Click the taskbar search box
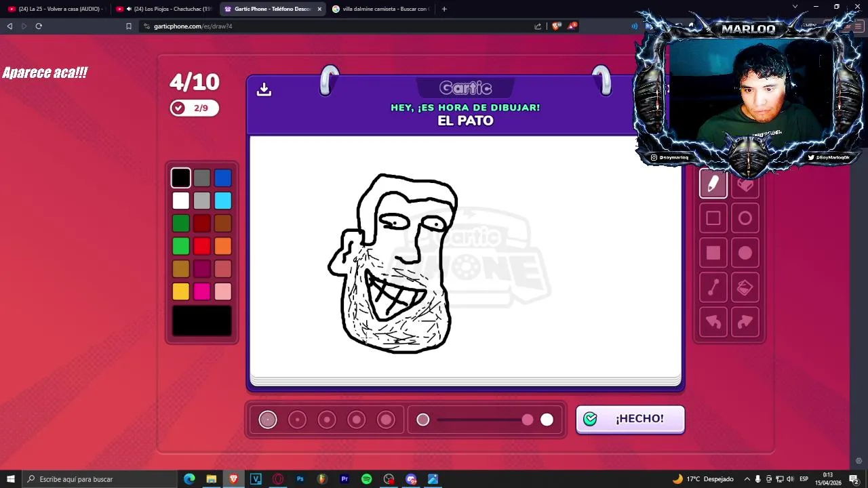868x488 pixels. 99,479
